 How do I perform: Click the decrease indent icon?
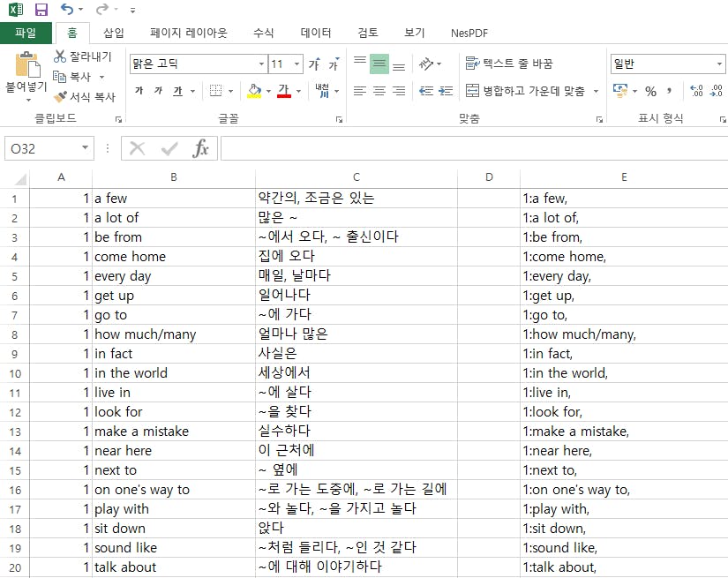point(425,91)
